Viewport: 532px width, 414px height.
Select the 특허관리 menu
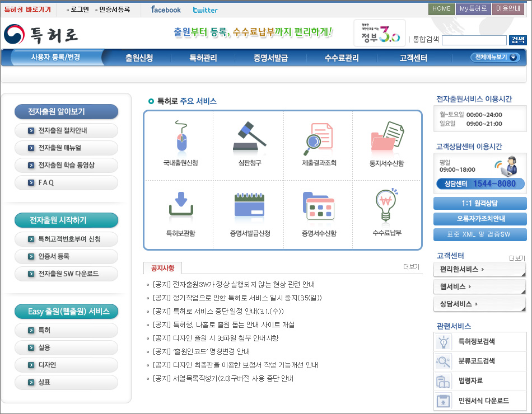[203, 58]
